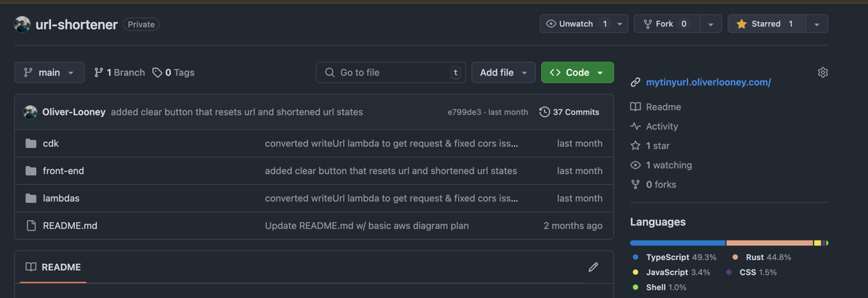Click the Tags icon with 0 Tags

157,72
